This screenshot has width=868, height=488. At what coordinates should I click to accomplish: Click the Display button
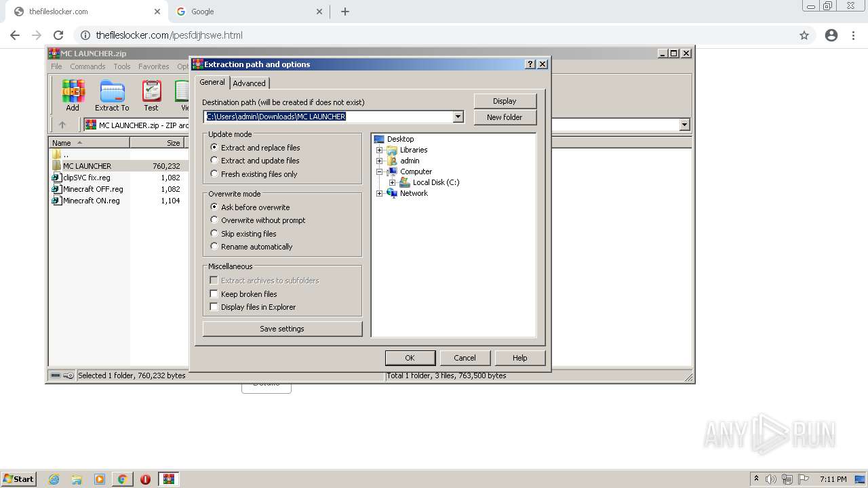click(505, 101)
